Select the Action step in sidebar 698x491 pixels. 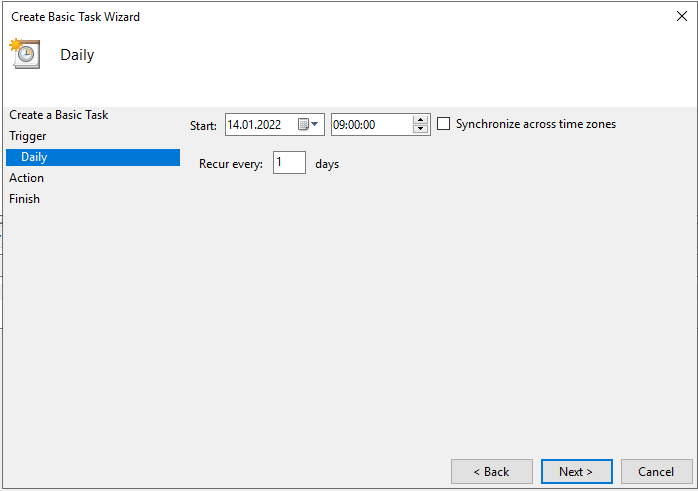[x=27, y=178]
